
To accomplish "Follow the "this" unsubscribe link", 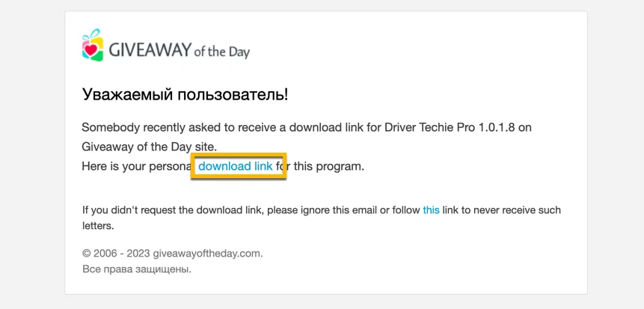I will click(431, 210).
